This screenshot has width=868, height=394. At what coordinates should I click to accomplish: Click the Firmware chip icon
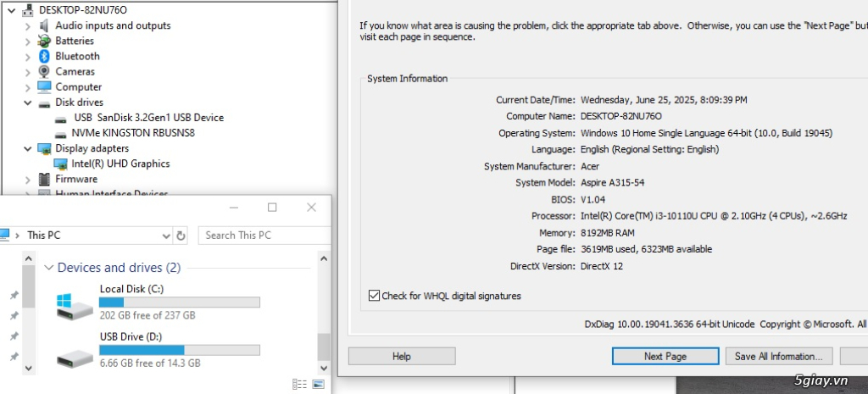[44, 180]
